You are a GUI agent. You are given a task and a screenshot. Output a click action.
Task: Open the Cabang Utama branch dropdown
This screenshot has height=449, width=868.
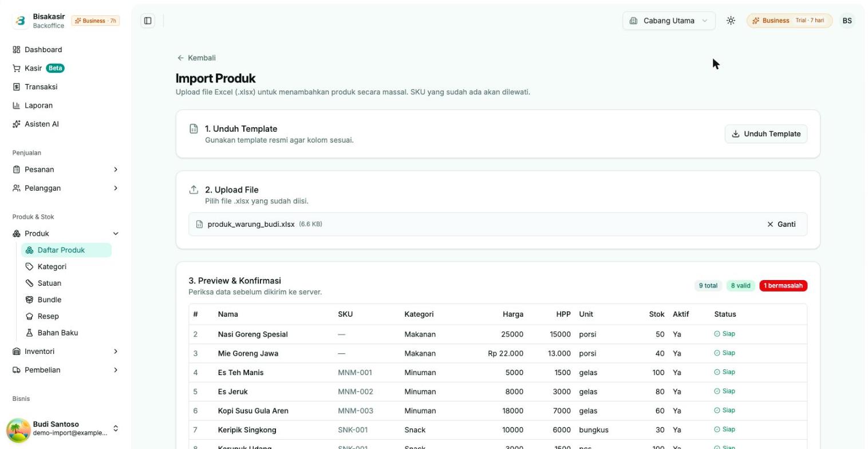[669, 21]
